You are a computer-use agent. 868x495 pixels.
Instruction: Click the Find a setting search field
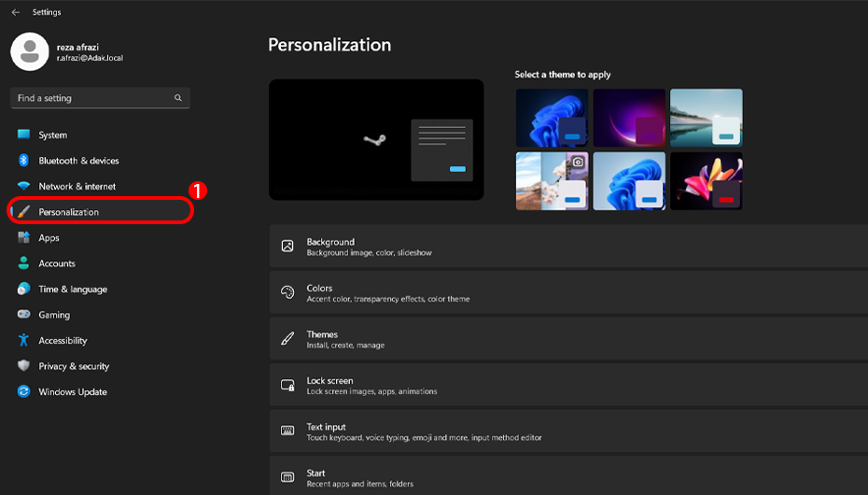click(x=100, y=98)
